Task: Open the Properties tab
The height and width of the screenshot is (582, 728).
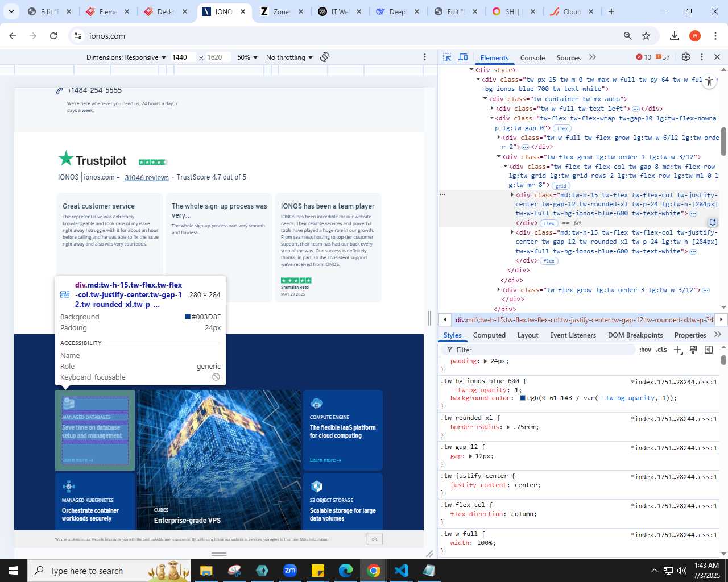Action: (x=690, y=335)
